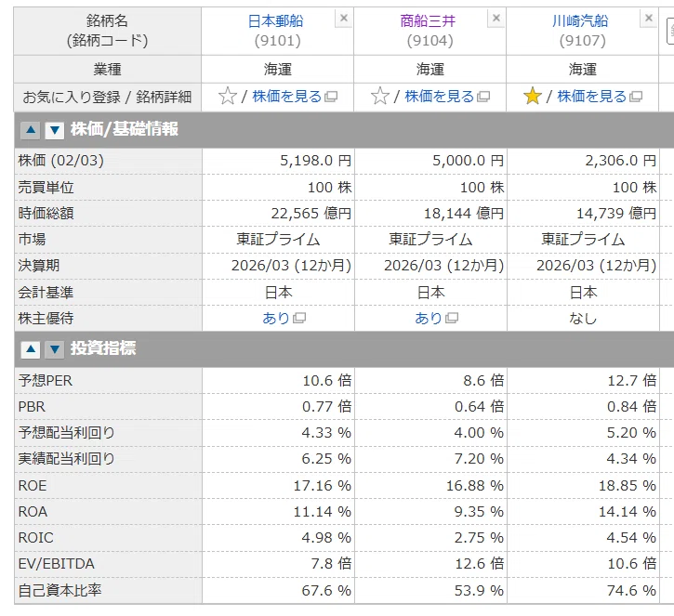Remove 商船三井 column with its X button

tap(496, 18)
